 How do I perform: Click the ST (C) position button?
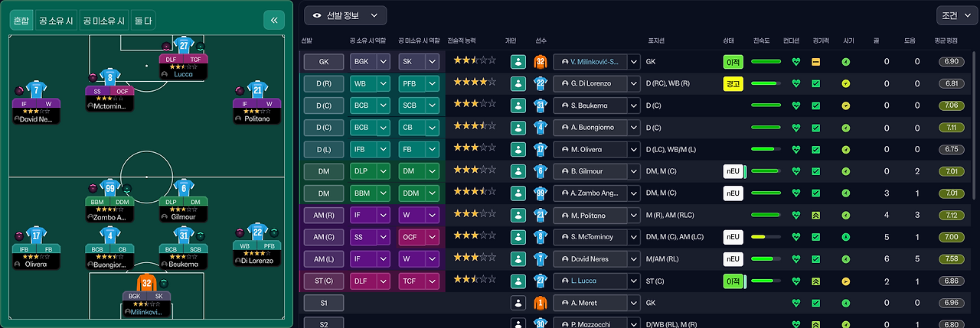pos(322,281)
